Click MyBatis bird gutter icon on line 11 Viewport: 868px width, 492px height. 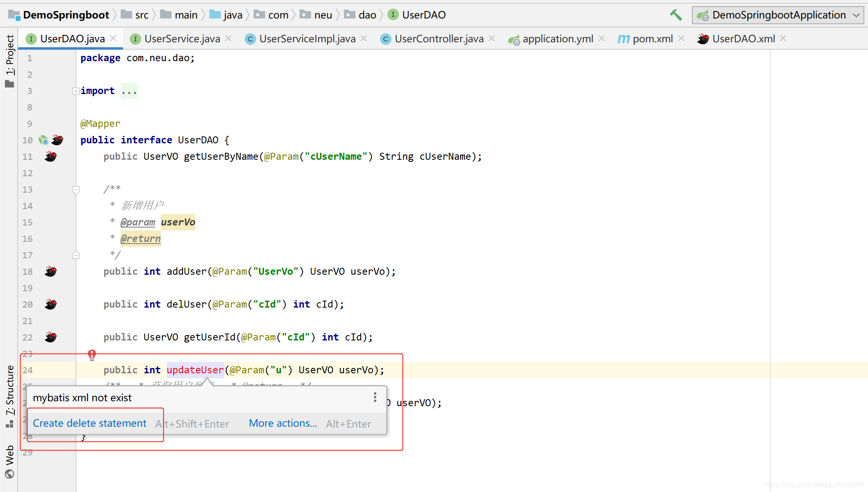click(50, 156)
